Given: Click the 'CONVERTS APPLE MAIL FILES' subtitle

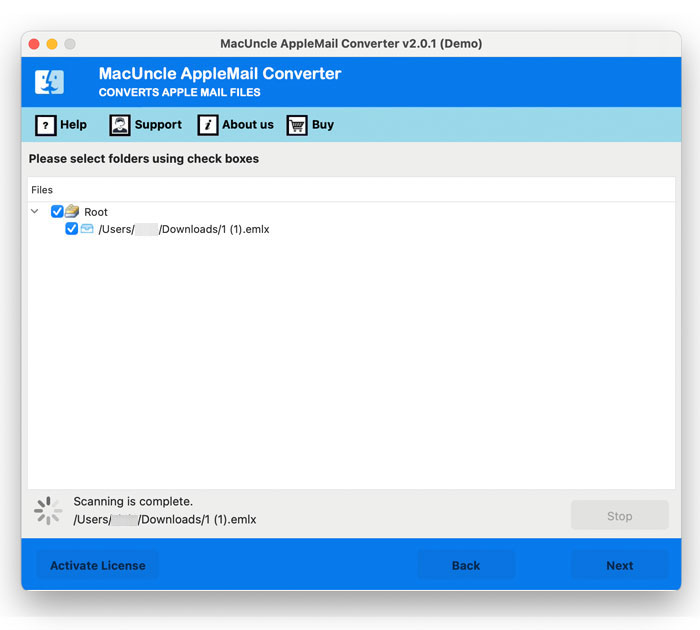Looking at the screenshot, I should click(179, 92).
